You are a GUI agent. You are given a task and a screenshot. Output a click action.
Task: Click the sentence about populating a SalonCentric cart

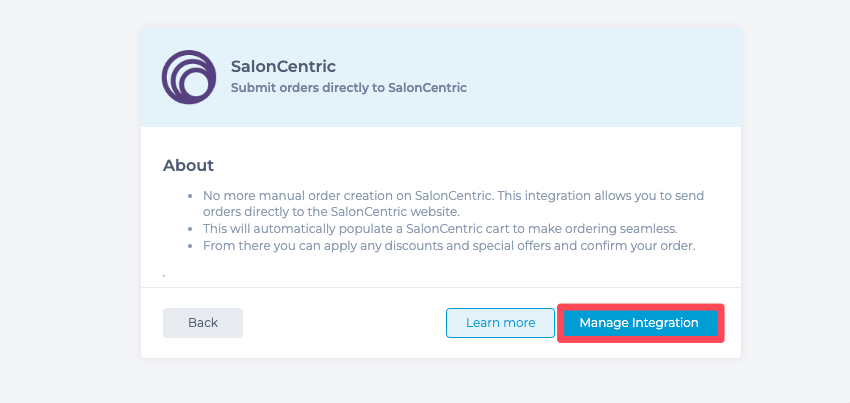point(440,228)
